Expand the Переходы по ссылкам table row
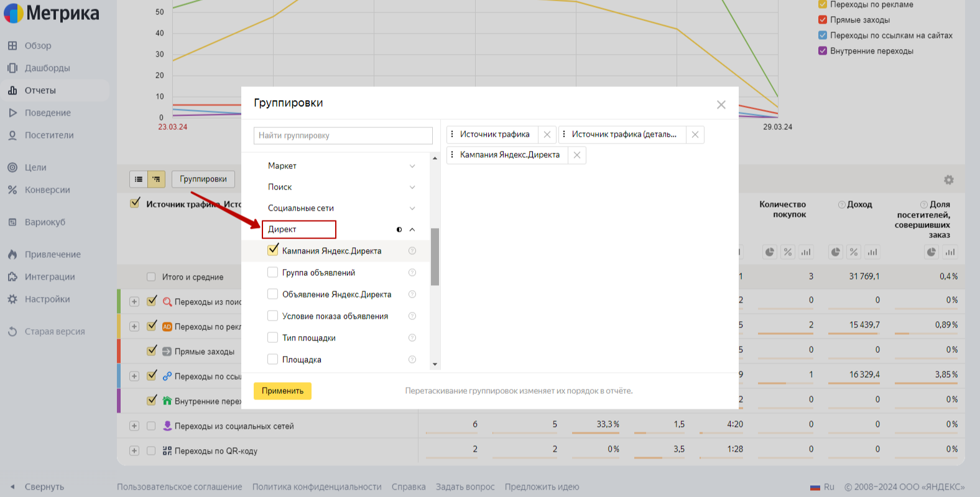 134,376
